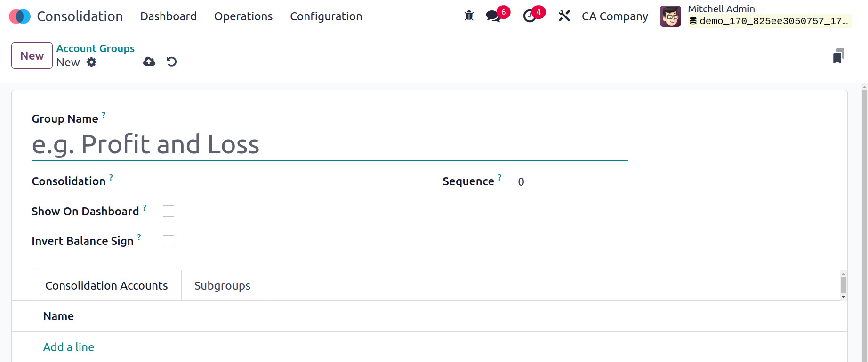This screenshot has height=362, width=868.
Task: Open the CA Company switcher
Action: pos(615,16)
